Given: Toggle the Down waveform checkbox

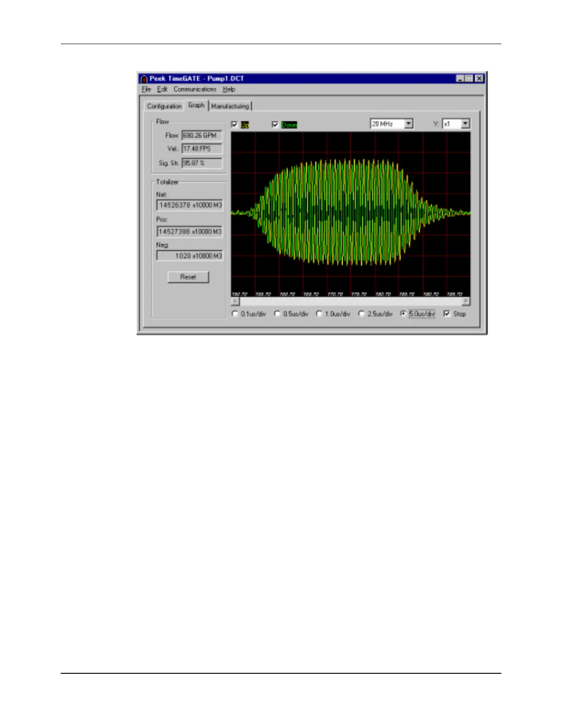Looking at the screenshot, I should point(275,125).
